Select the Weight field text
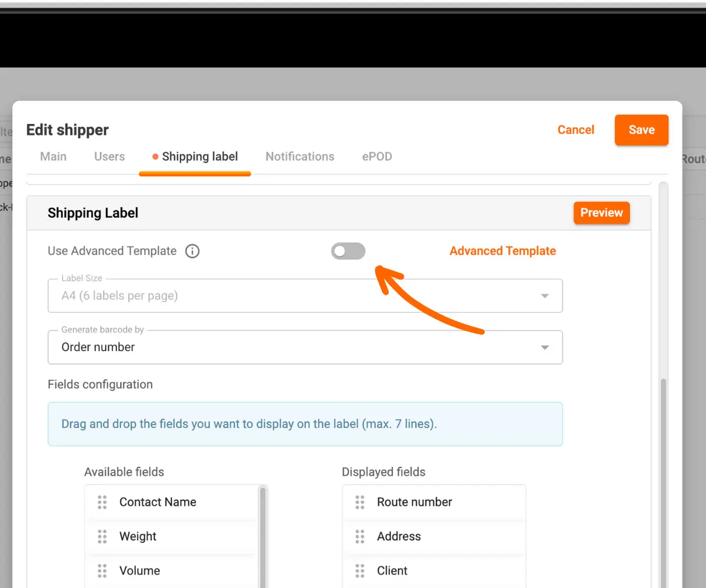This screenshot has width=706, height=588. point(138,536)
